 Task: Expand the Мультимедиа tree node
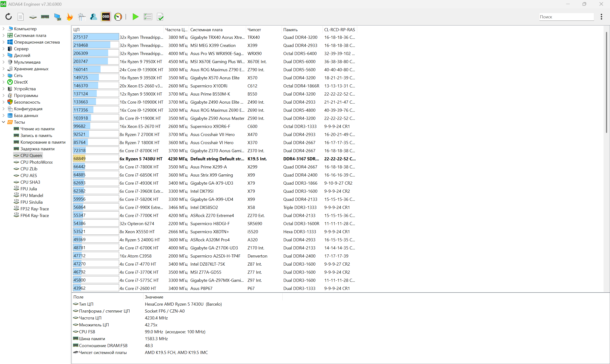point(3,62)
